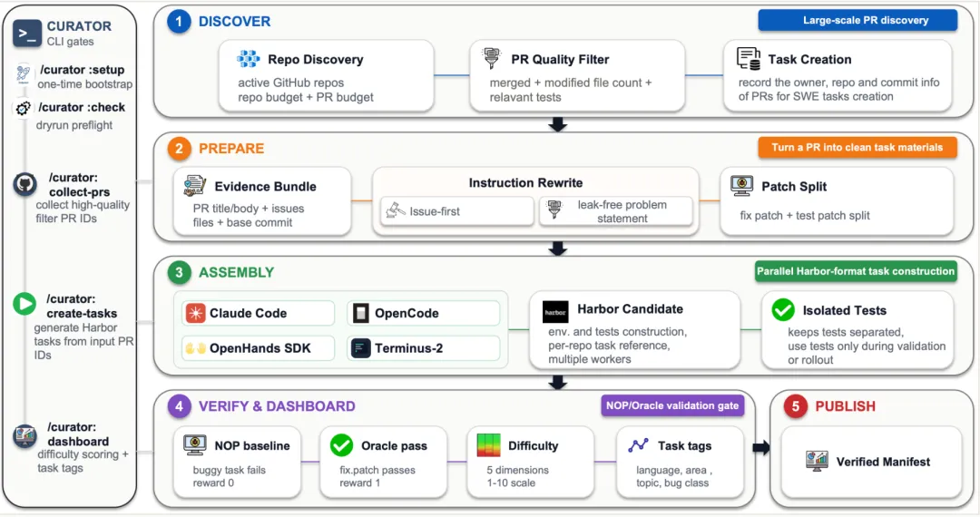
Task: Click the 'buggy task fails reward 0' text
Action: click(x=229, y=476)
